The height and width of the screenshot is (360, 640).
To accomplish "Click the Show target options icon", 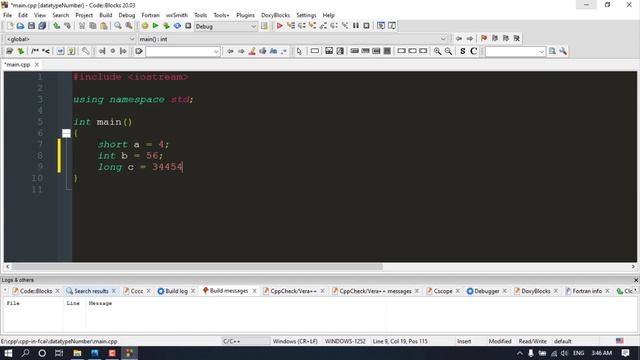I will (x=264, y=26).
